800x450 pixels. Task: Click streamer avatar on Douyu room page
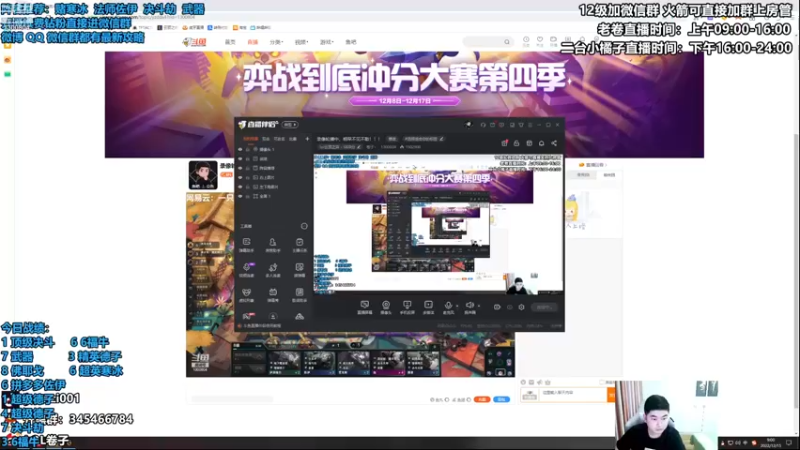(x=203, y=175)
